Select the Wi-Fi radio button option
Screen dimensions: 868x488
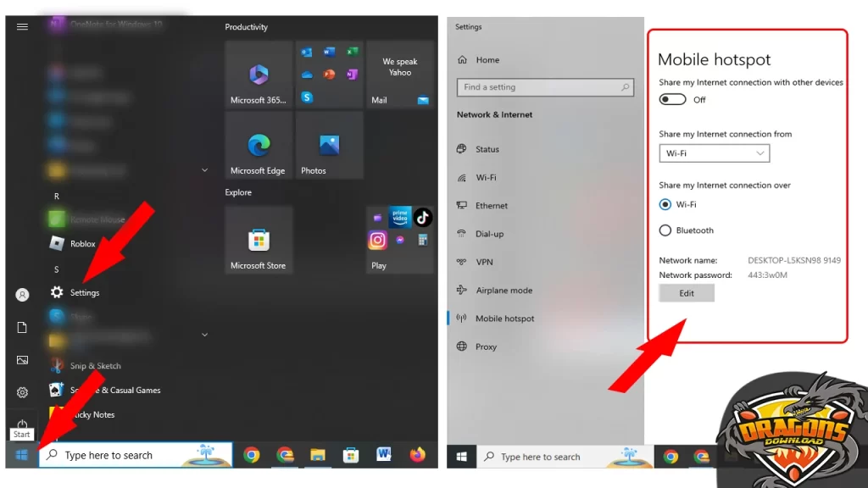pos(665,204)
